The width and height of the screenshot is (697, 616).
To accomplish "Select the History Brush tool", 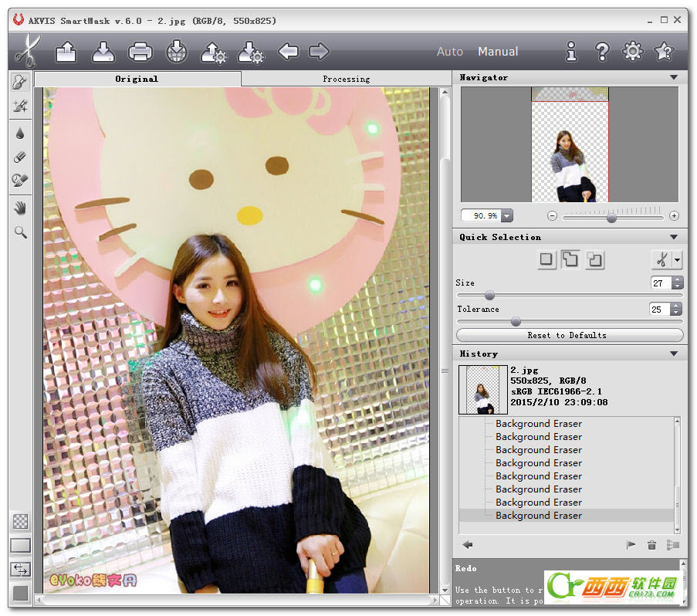I will [x=20, y=180].
